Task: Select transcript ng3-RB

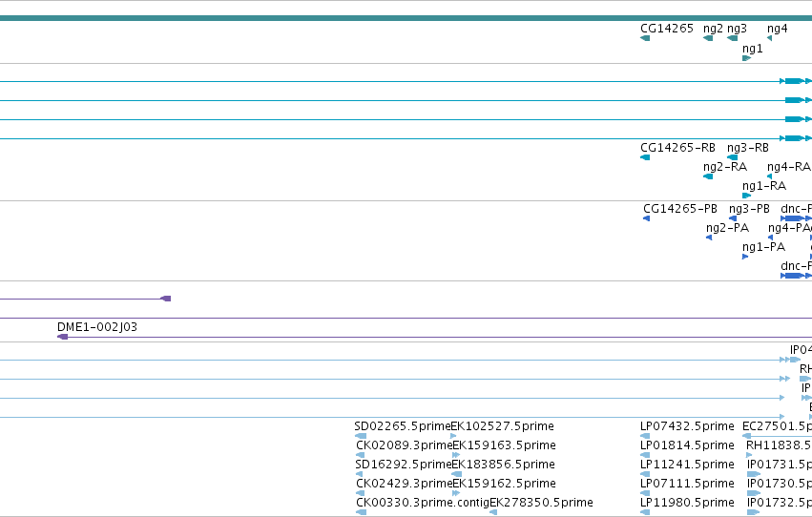Action: coord(748,148)
